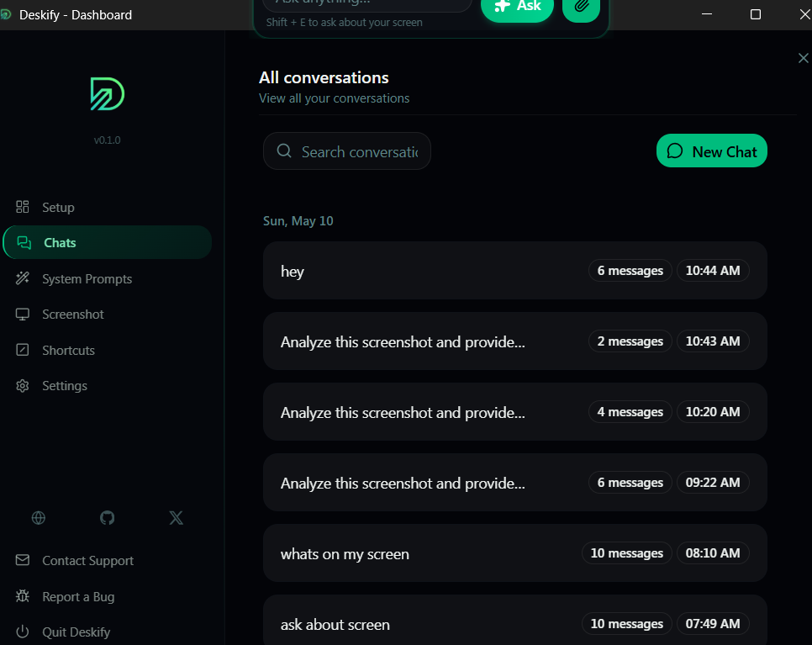Screen dimensions: 812x645
Task: Click Contact Support link
Action: point(87,561)
